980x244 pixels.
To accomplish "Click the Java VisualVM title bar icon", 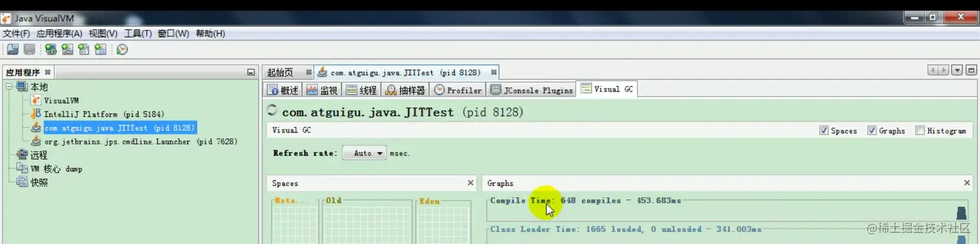I will pos(6,18).
